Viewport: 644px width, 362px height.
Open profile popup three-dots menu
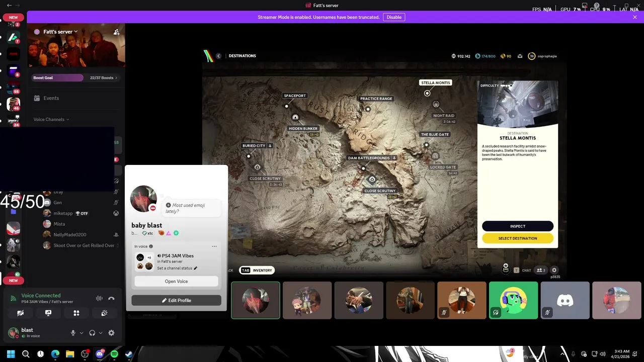(x=214, y=246)
